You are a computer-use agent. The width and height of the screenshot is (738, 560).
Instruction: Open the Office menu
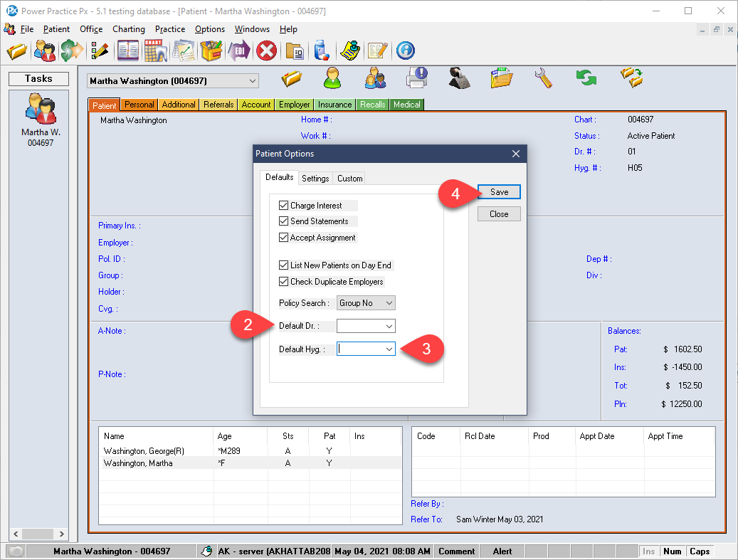pyautogui.click(x=91, y=29)
